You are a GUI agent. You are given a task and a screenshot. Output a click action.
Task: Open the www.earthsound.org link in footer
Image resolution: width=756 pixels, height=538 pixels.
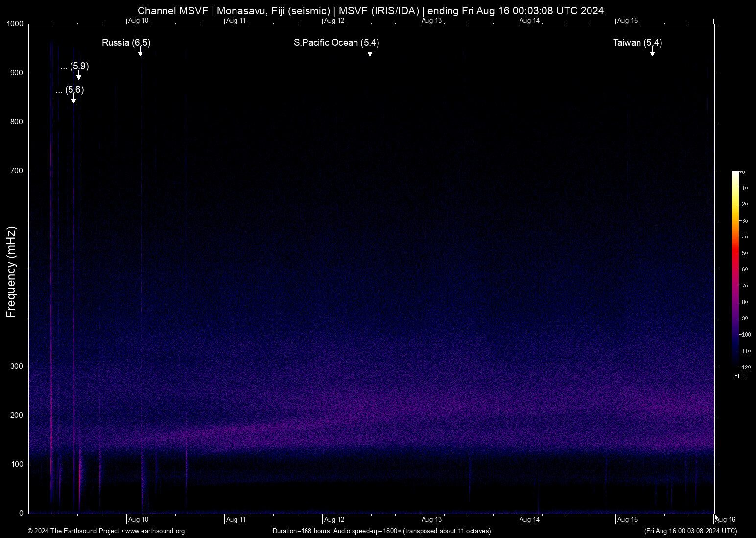155,531
